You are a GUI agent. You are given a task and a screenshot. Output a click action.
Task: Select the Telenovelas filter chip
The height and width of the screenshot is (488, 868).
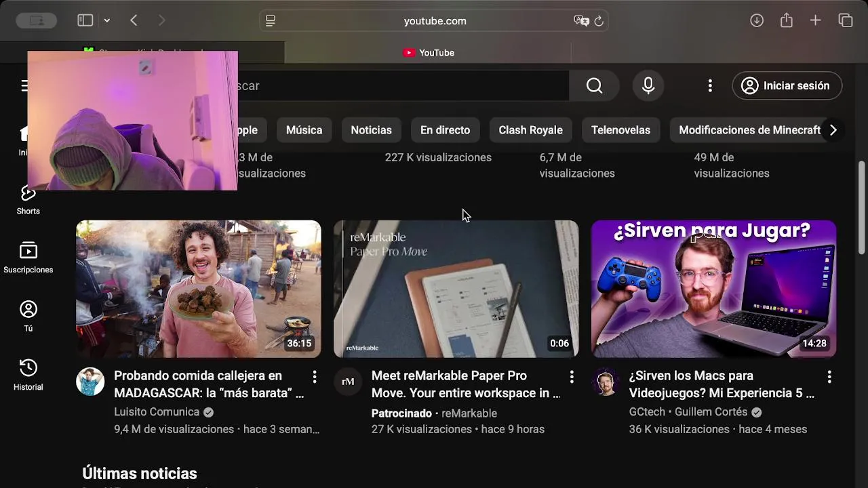point(620,130)
